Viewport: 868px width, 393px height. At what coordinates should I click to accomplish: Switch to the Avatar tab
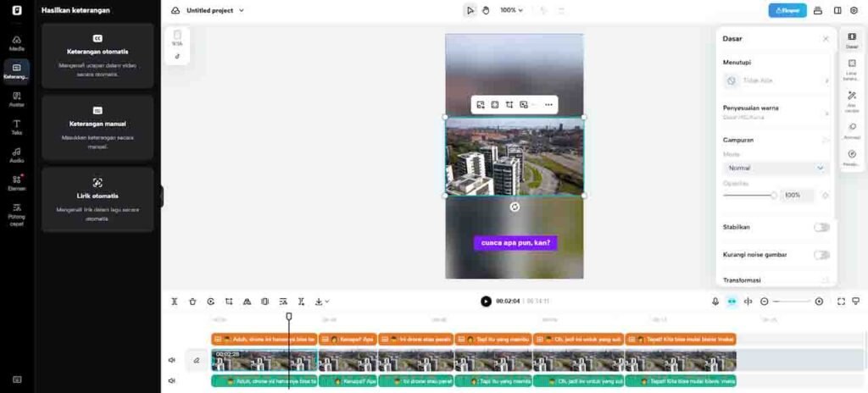coord(17,99)
